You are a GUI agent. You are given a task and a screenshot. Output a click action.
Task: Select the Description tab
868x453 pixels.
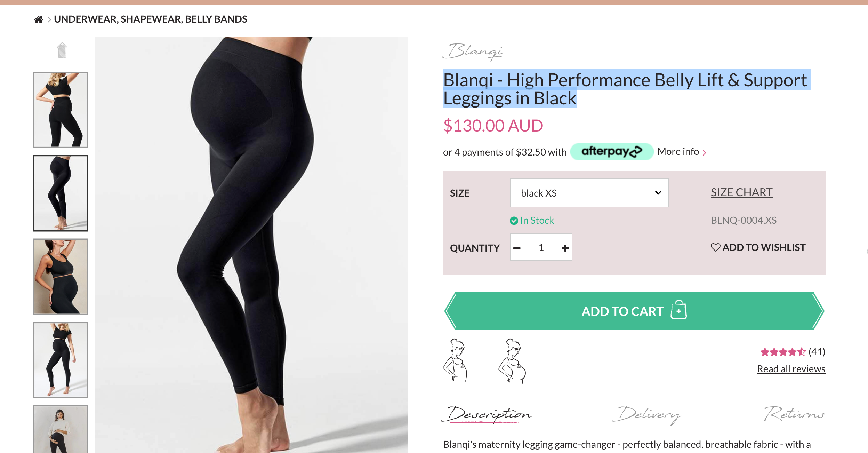coord(486,414)
